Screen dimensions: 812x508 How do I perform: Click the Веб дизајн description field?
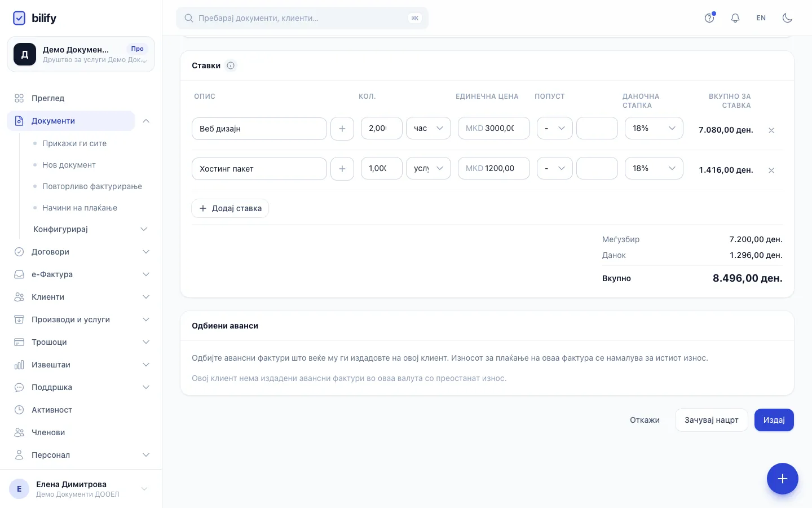259,129
